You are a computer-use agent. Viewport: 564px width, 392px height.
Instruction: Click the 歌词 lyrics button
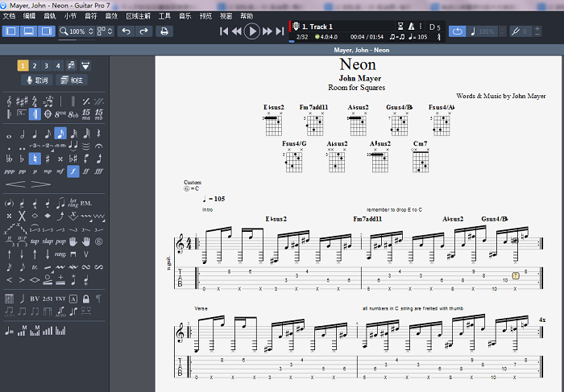coord(37,80)
